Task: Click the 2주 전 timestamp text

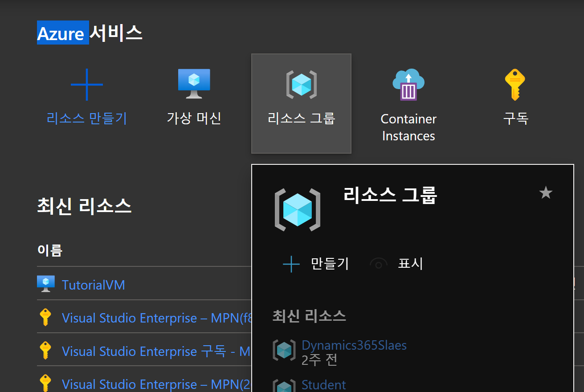Action: pos(319,360)
